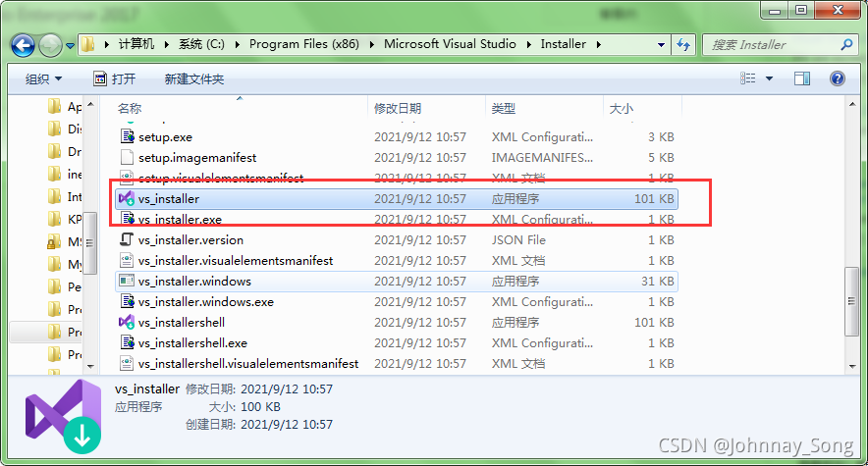Image resolution: width=868 pixels, height=466 pixels.
Task: Click the file list vertical scrollbar thumb
Action: 851,301
